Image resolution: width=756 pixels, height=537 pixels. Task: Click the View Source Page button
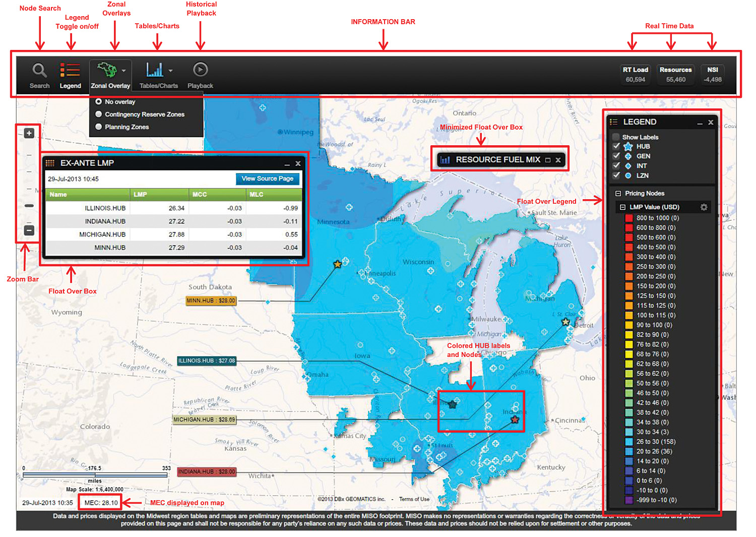tap(267, 178)
